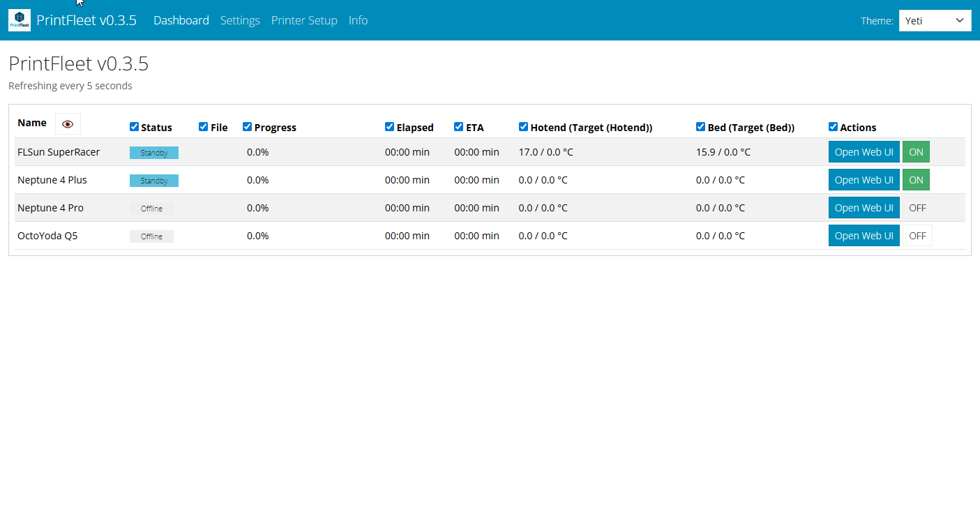Open the Printer Setup page

pos(304,20)
